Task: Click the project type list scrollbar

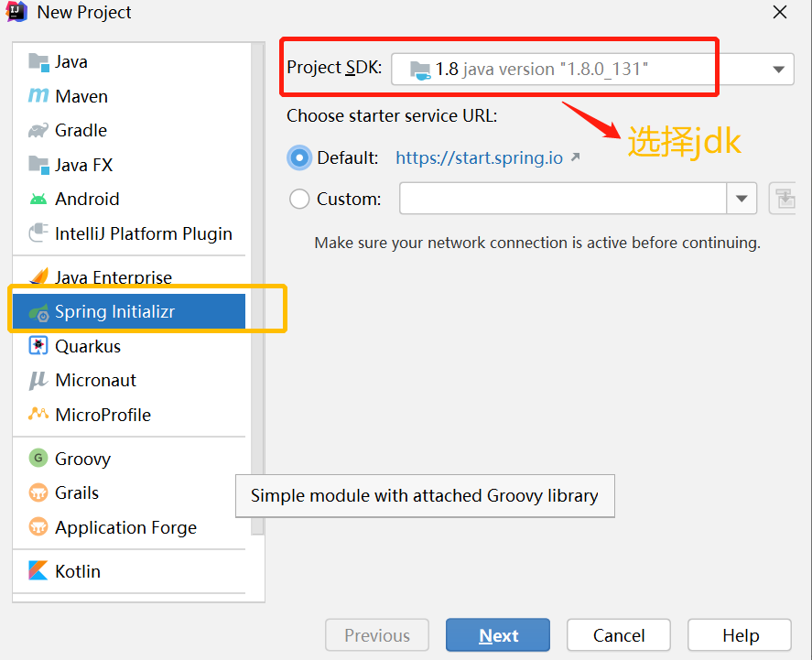Action: pos(257,289)
